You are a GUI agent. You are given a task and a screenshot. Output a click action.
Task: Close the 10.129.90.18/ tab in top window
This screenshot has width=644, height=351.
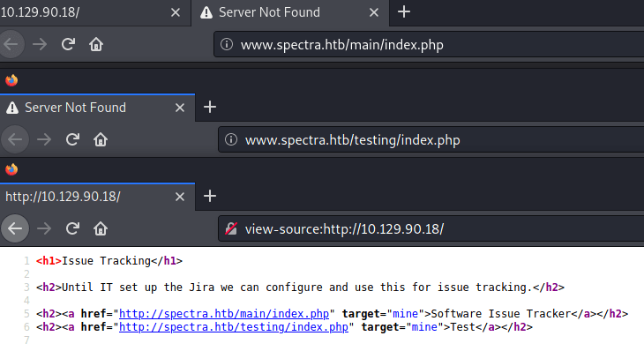[x=176, y=12]
